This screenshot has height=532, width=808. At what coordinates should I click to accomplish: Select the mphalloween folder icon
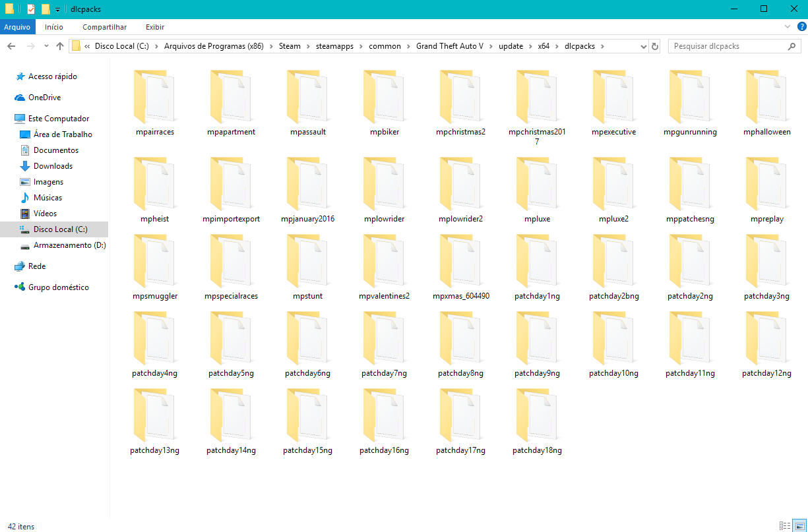766,96
